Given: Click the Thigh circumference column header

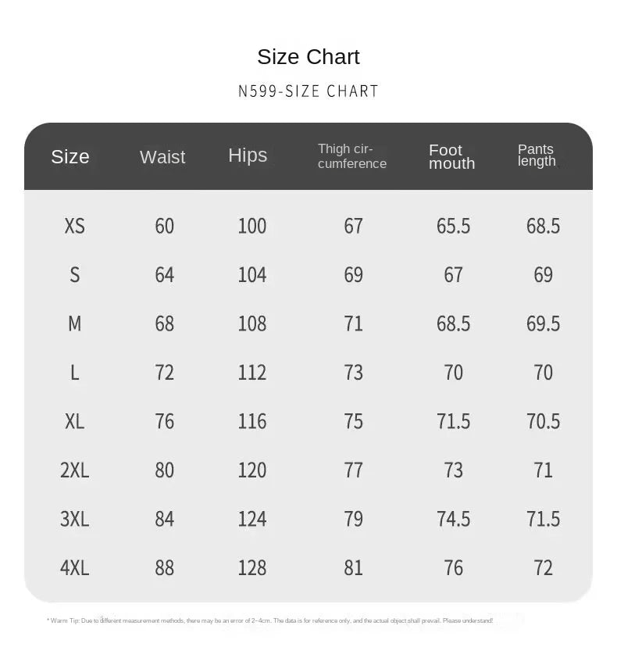Looking at the screenshot, I should coord(352,156).
